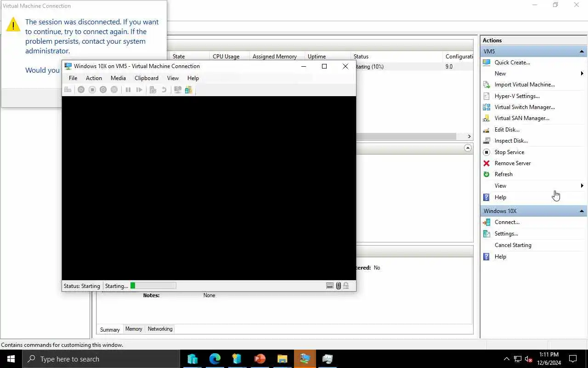Open PowerPoint from taskbar
This screenshot has width=588, height=368.
[260, 359]
